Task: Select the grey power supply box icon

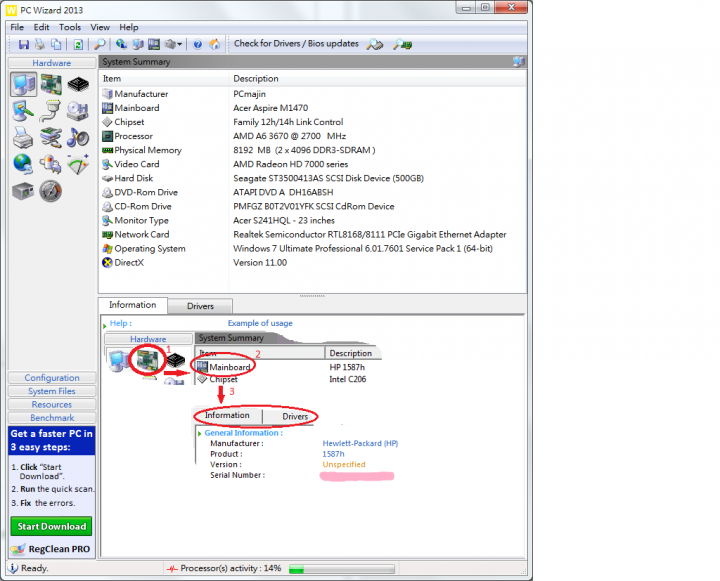Action: [23, 191]
